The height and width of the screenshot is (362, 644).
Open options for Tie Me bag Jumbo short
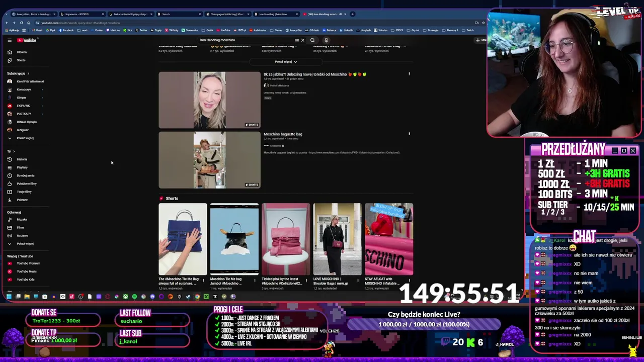pyautogui.click(x=255, y=280)
